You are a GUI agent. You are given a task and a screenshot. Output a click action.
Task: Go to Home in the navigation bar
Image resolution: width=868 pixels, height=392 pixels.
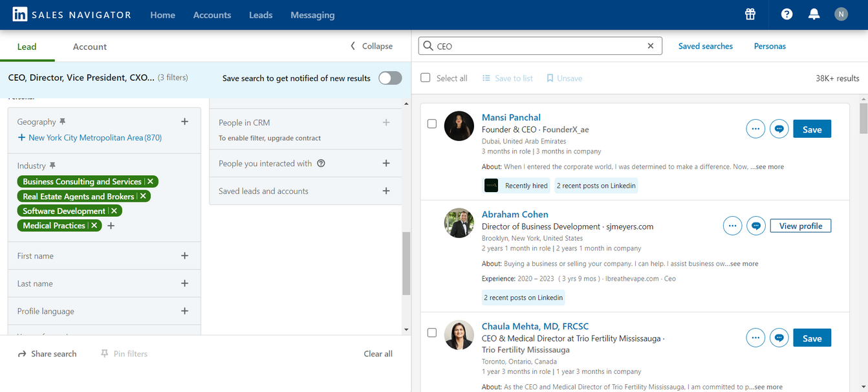(163, 15)
